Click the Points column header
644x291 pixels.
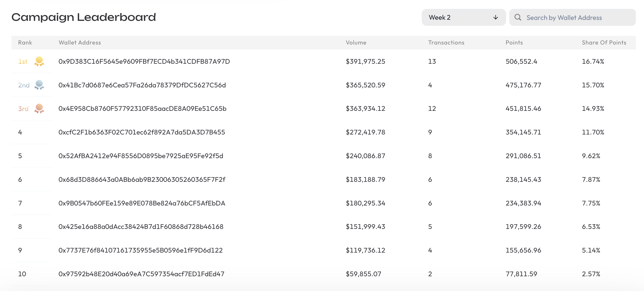tap(514, 43)
